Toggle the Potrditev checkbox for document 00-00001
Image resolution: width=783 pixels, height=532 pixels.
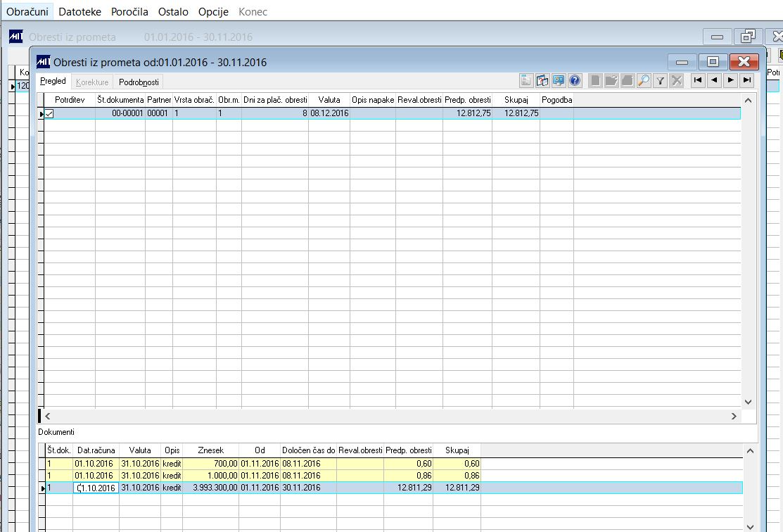pyautogui.click(x=49, y=113)
